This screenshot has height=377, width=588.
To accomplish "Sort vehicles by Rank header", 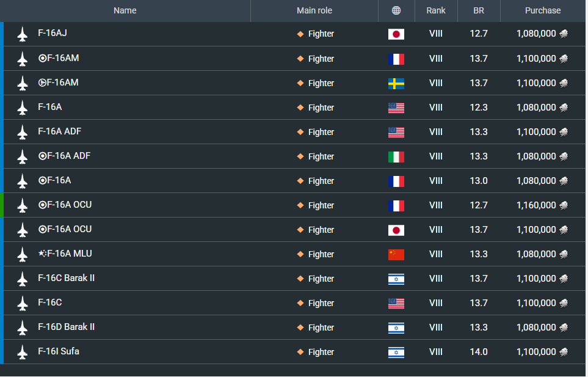I will coord(436,10).
